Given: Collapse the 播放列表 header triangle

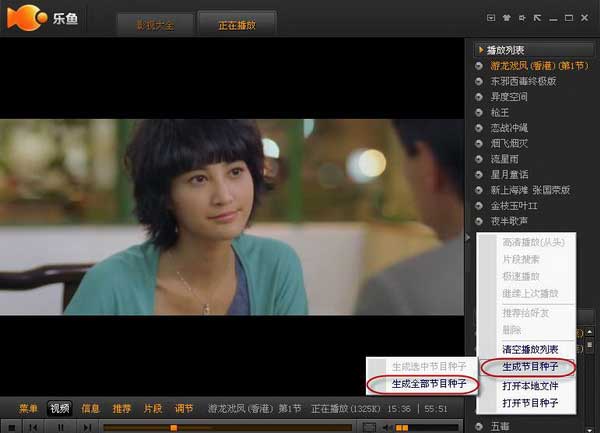Looking at the screenshot, I should pyautogui.click(x=481, y=50).
